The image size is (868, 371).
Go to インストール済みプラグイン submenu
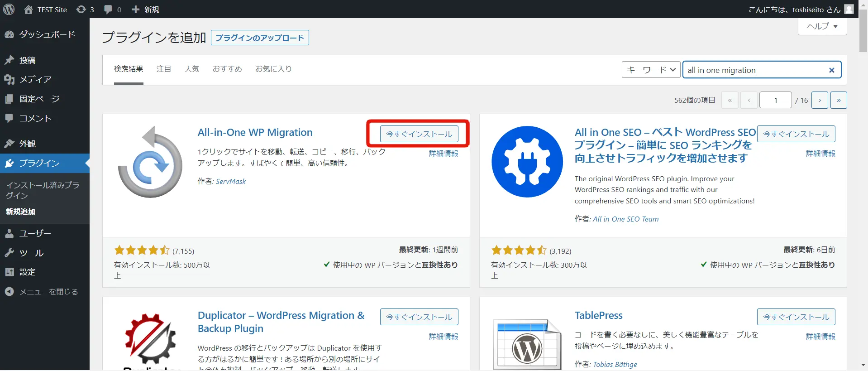43,190
